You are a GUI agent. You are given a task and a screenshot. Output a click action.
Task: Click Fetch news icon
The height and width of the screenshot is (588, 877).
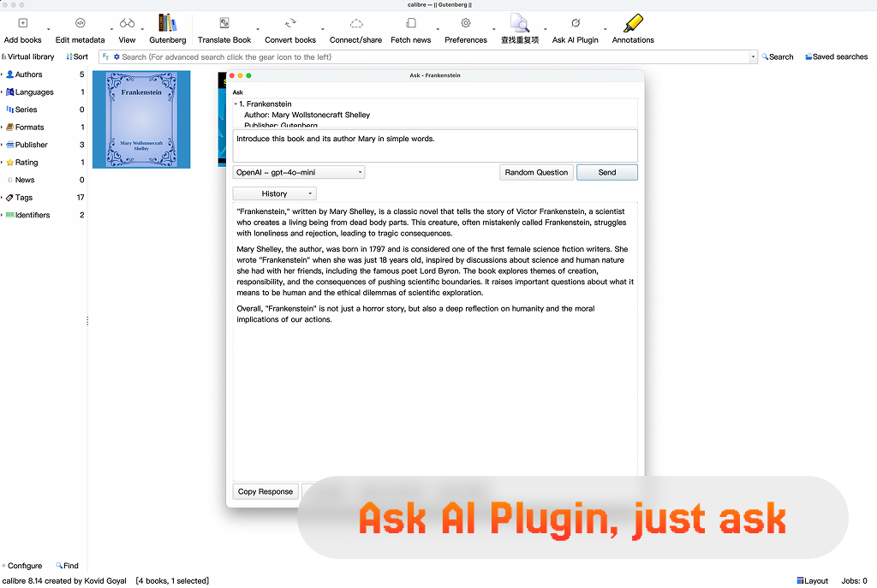411,23
